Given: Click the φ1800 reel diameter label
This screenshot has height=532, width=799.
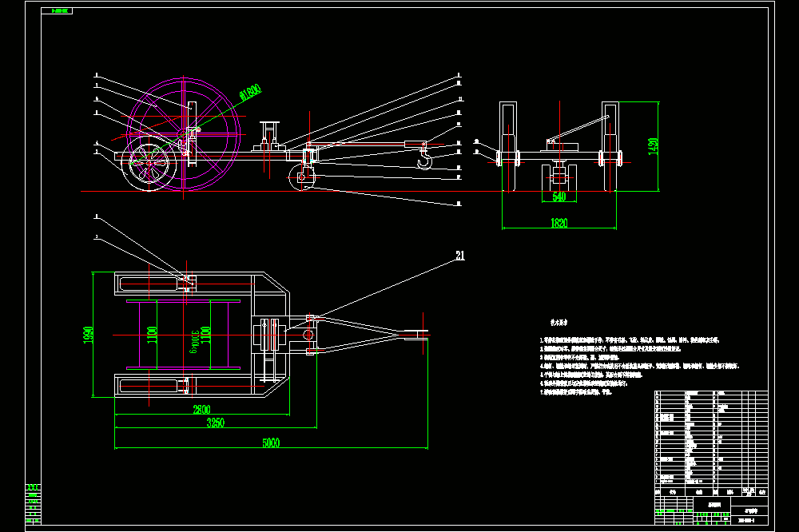Looking at the screenshot, I should [x=250, y=92].
